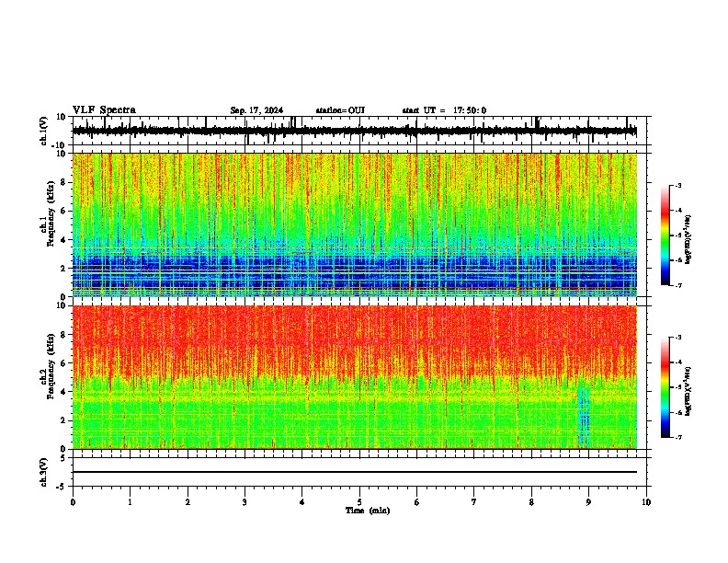Click the ch.1 spectrogram color scale bar
The width and height of the screenshot is (728, 563).
point(665,236)
